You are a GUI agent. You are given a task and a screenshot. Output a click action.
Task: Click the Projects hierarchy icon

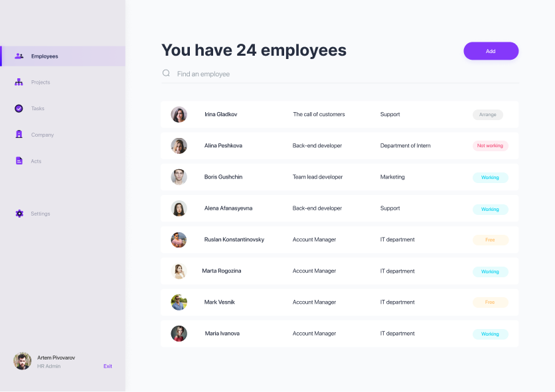pos(19,82)
